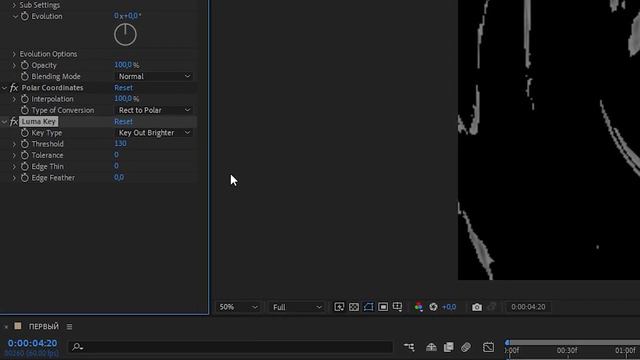Click the Opacity value 100,0%
The image size is (640, 360).
pyautogui.click(x=127, y=65)
